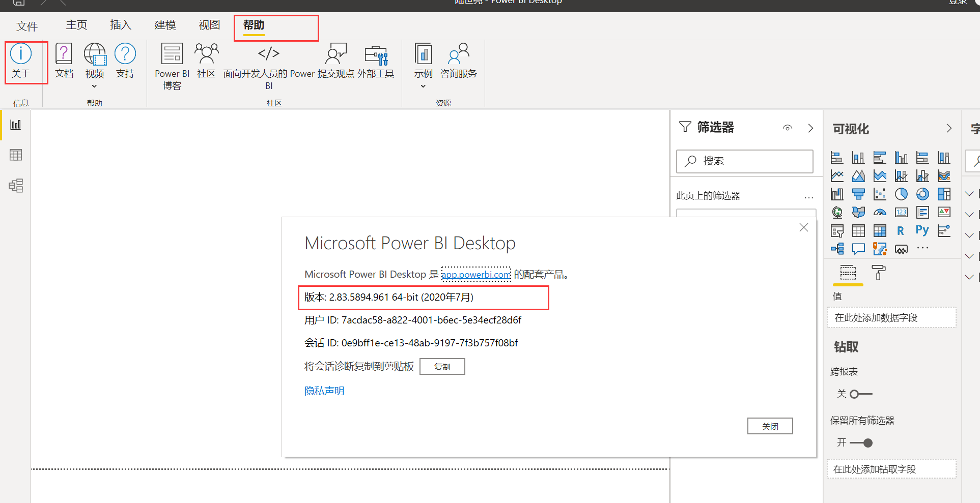Switch to the 视图 ribbon tab

click(x=209, y=25)
